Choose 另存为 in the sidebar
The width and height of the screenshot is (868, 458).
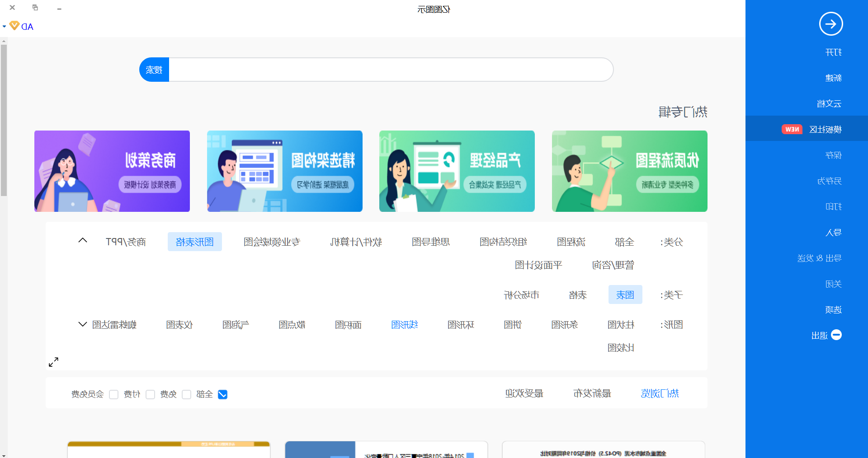pyautogui.click(x=830, y=181)
